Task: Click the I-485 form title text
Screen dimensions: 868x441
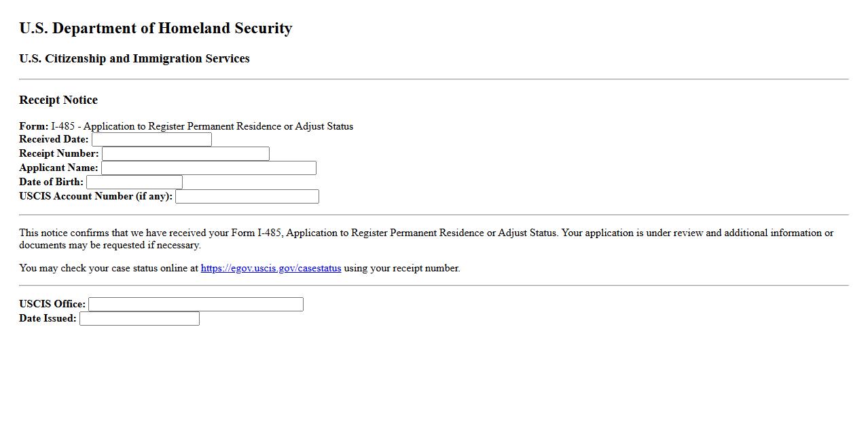Action: point(202,127)
